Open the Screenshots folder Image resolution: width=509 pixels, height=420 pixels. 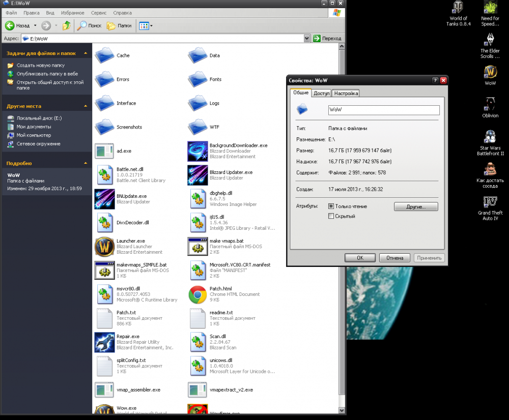pyautogui.click(x=104, y=127)
